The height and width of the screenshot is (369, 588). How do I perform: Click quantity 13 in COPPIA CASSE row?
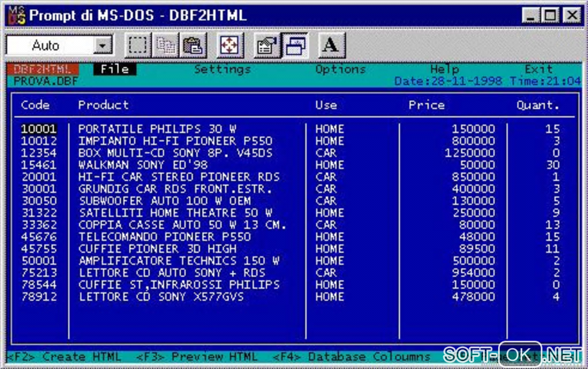coord(553,225)
